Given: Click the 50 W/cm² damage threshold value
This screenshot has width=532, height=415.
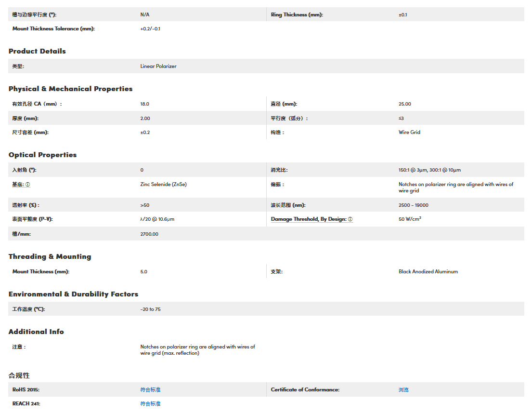Looking at the screenshot, I should click(410, 219).
